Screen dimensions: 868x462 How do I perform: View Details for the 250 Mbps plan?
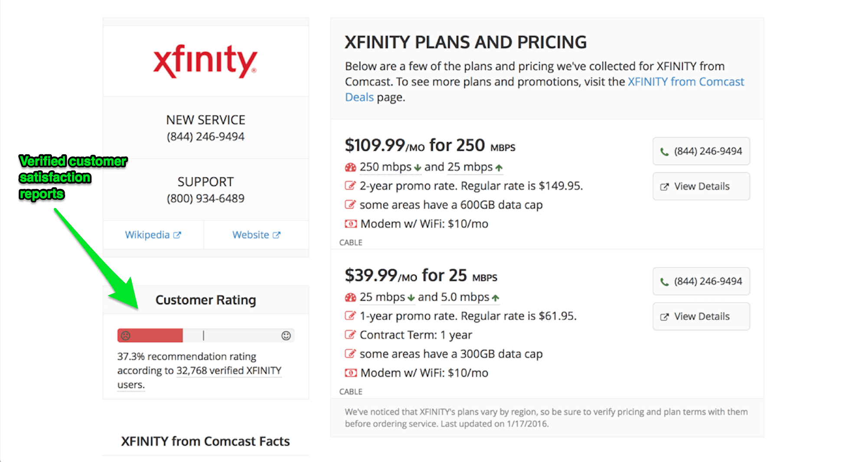701,186
